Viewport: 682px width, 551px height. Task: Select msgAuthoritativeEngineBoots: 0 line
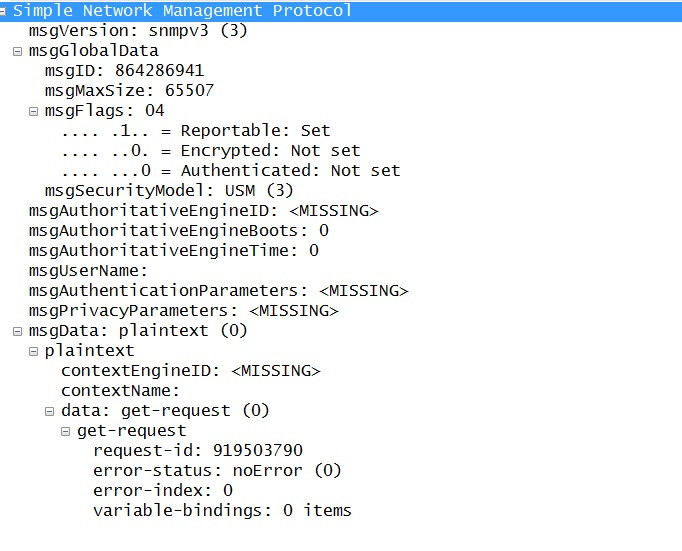pyautogui.click(x=179, y=231)
